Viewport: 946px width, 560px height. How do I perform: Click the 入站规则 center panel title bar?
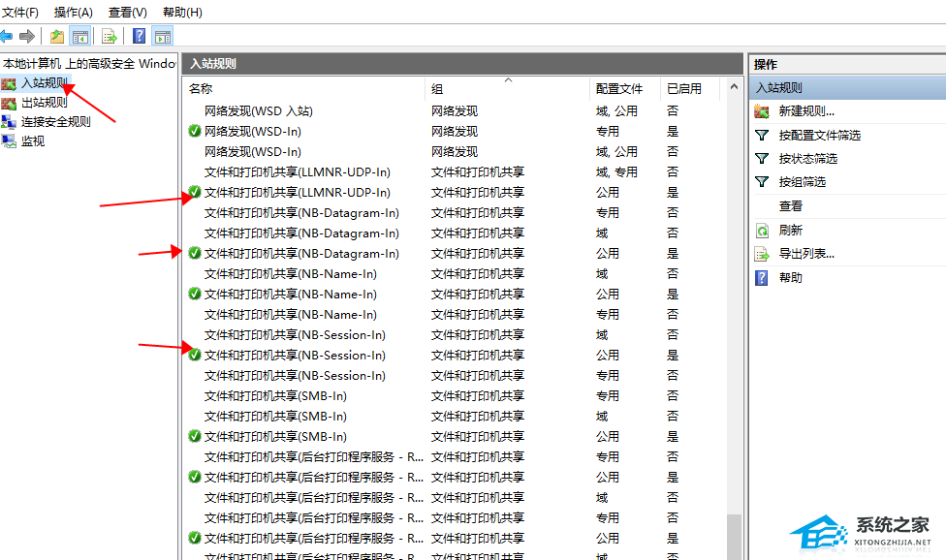(x=462, y=63)
